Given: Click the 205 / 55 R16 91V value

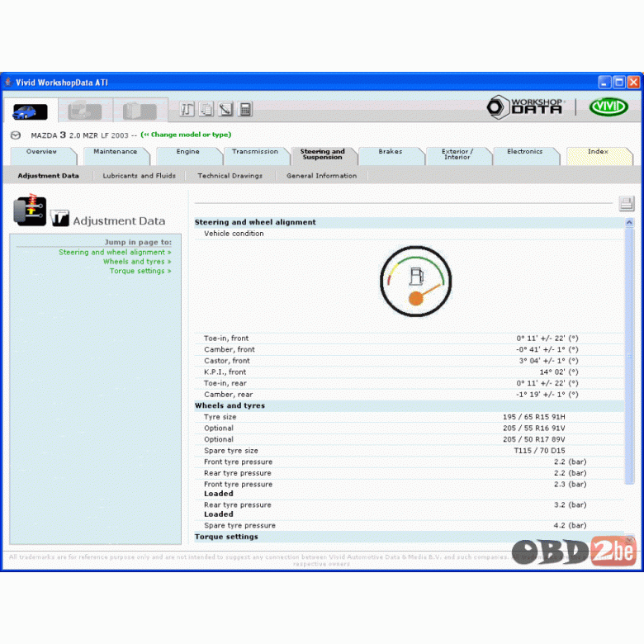Looking at the screenshot, I should 534,428.
